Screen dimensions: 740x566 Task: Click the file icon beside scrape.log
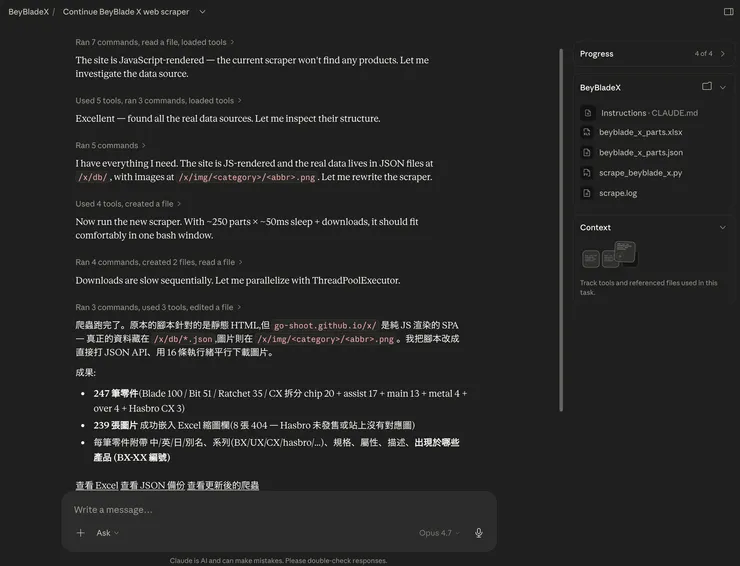[x=587, y=193]
